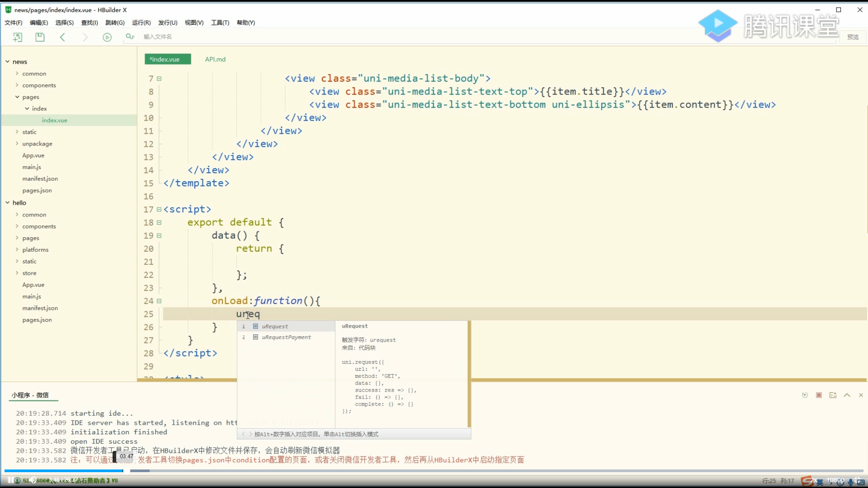Click the 输入文件名 file search field
This screenshot has width=868, height=488.
point(158,37)
